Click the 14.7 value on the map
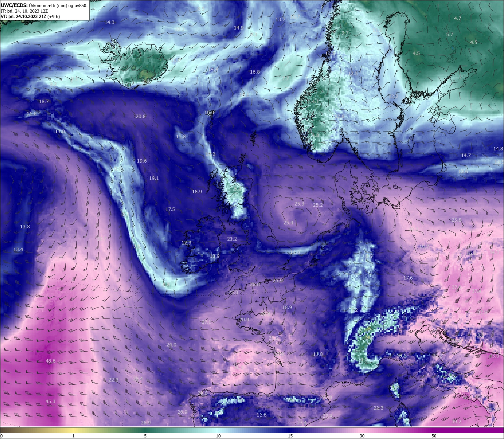504x439 pixels. [466, 156]
